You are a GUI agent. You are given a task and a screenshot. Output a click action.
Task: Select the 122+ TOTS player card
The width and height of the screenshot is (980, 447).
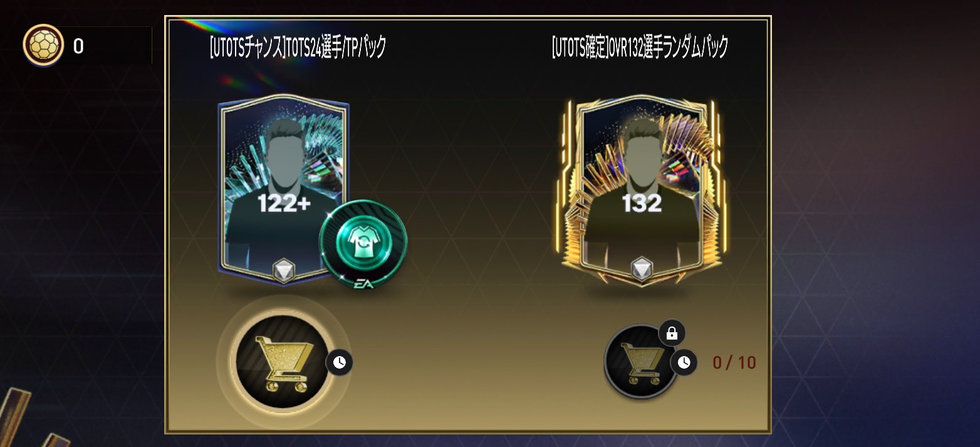tap(283, 189)
